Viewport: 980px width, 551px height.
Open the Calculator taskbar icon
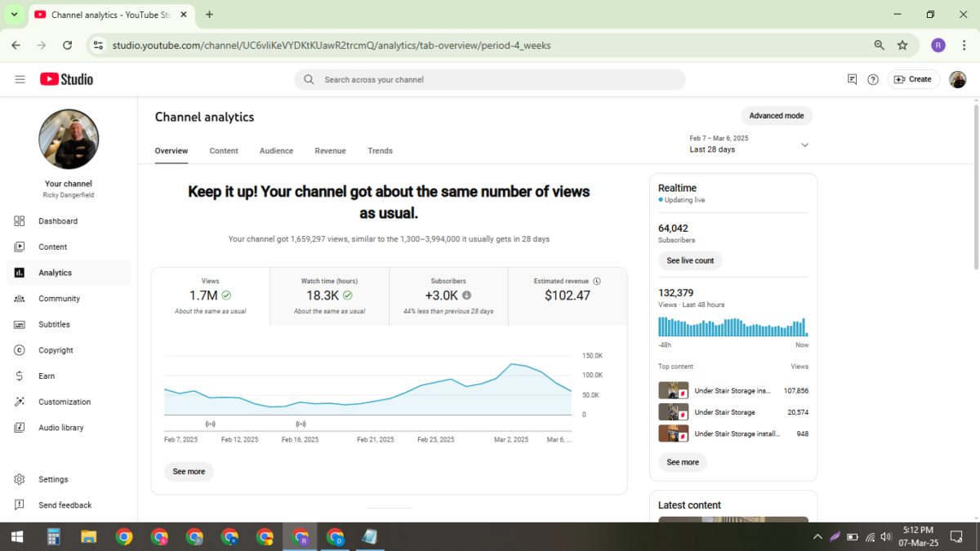pyautogui.click(x=54, y=536)
